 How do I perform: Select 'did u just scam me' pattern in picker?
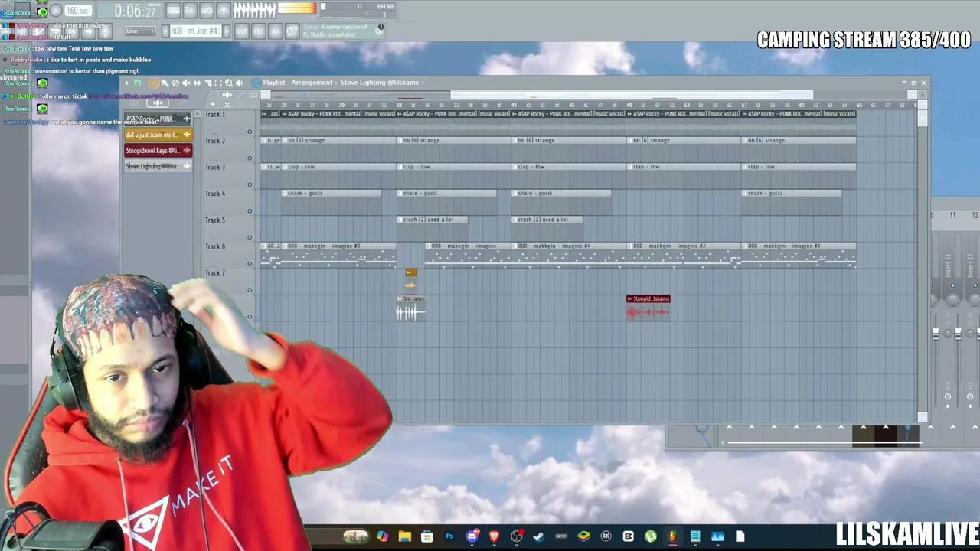coord(158,135)
